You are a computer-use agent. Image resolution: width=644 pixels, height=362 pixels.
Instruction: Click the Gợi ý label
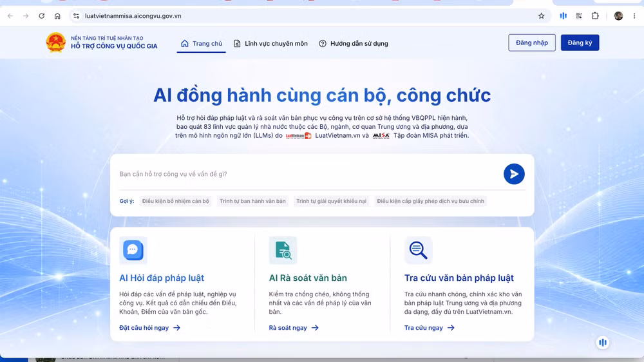point(127,202)
